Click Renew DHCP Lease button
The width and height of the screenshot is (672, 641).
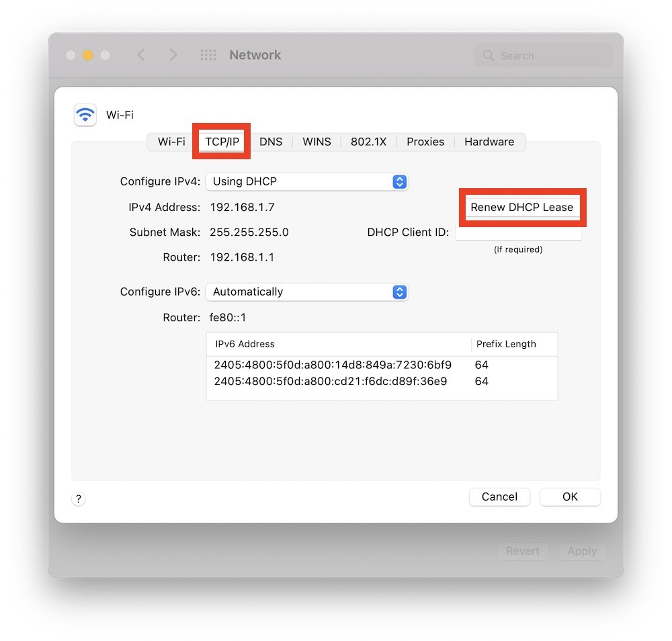(x=522, y=208)
